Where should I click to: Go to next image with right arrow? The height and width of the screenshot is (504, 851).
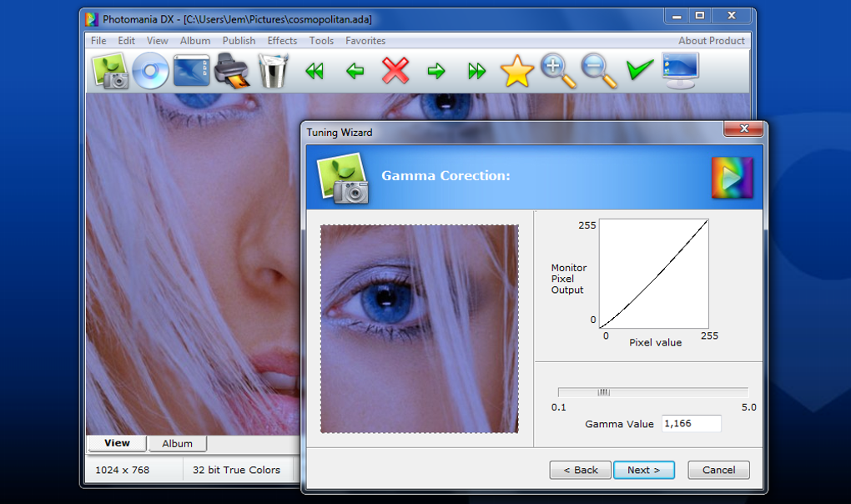(x=436, y=71)
